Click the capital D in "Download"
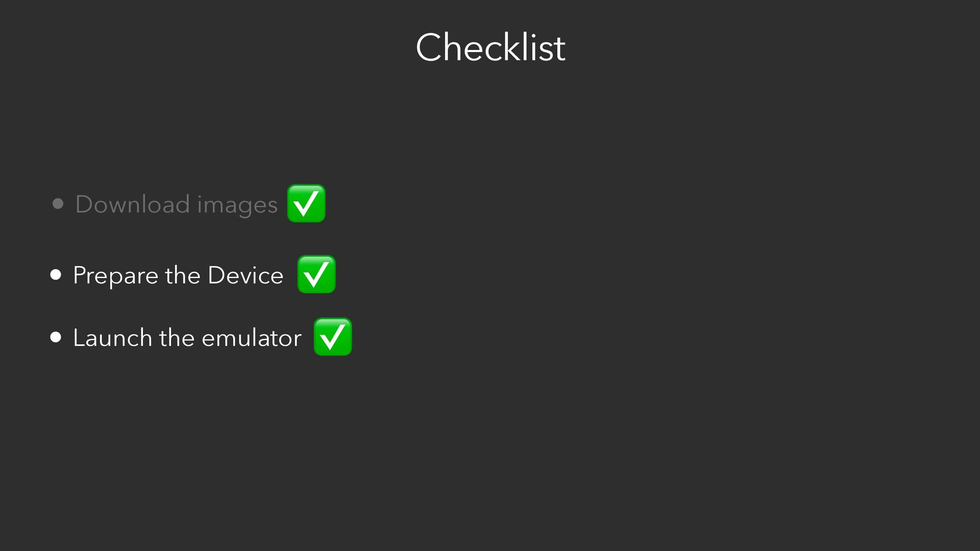 (83, 204)
